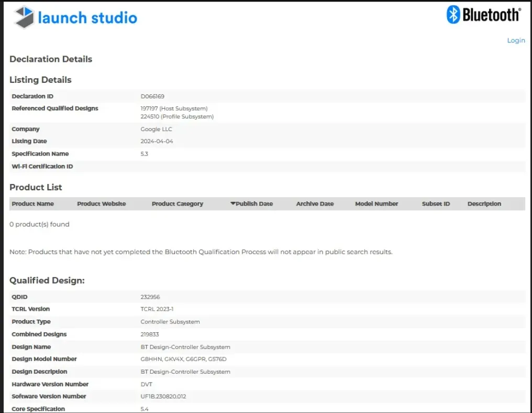Select Declaration ID value D066169
Screen dimensions: 532x413
[x=152, y=96]
